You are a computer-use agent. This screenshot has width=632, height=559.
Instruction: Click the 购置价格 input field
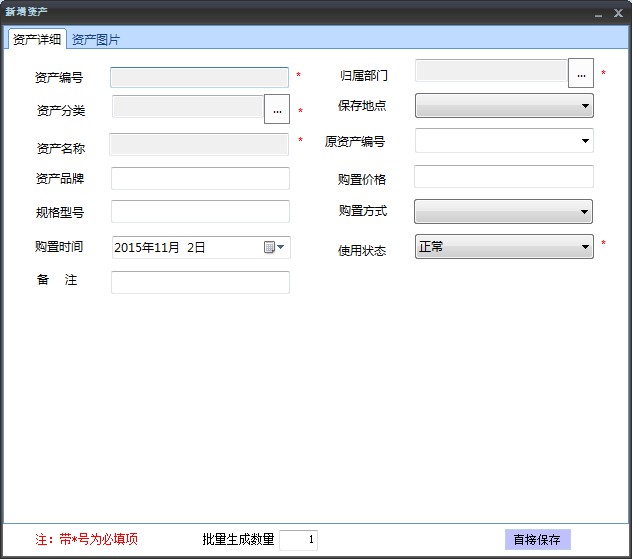click(503, 177)
